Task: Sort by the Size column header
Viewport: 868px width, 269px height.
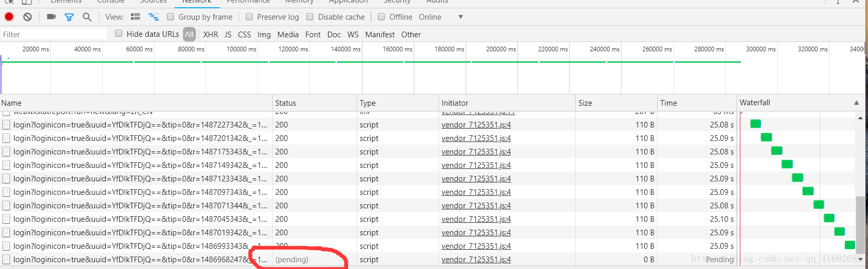Action: [x=616, y=103]
